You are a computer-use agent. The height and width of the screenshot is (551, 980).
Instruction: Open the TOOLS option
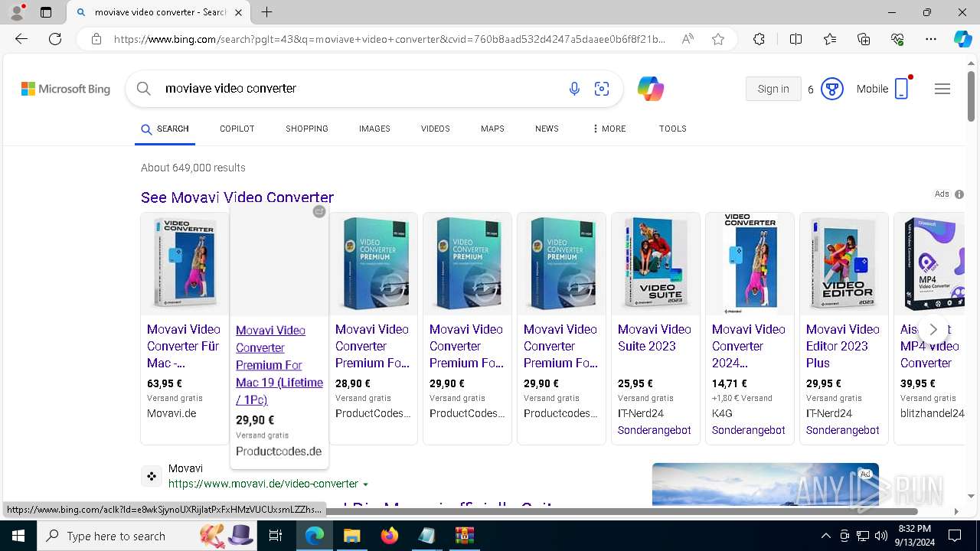[673, 129]
